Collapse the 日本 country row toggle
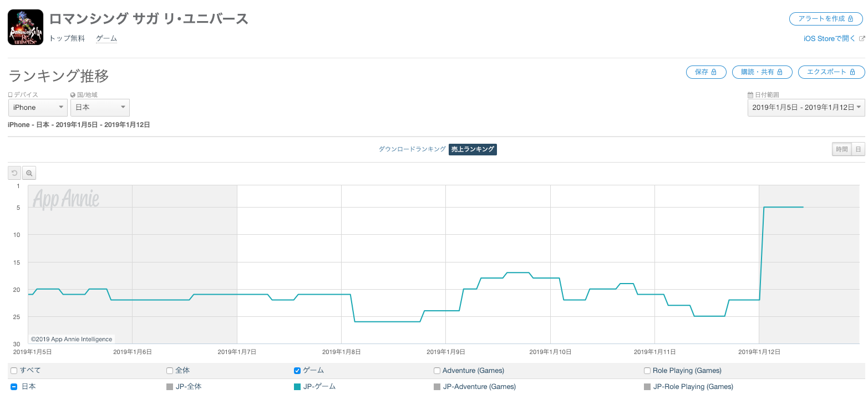The width and height of the screenshot is (868, 404). [14, 387]
